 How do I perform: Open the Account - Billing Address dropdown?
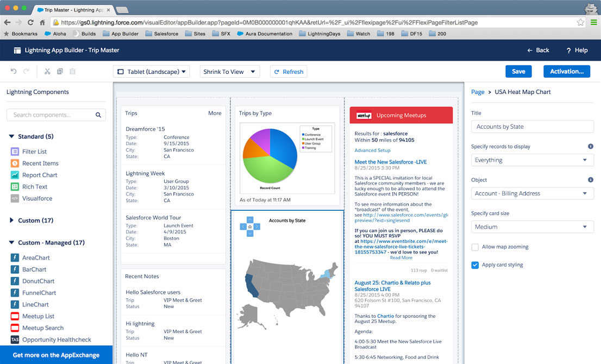click(x=533, y=193)
